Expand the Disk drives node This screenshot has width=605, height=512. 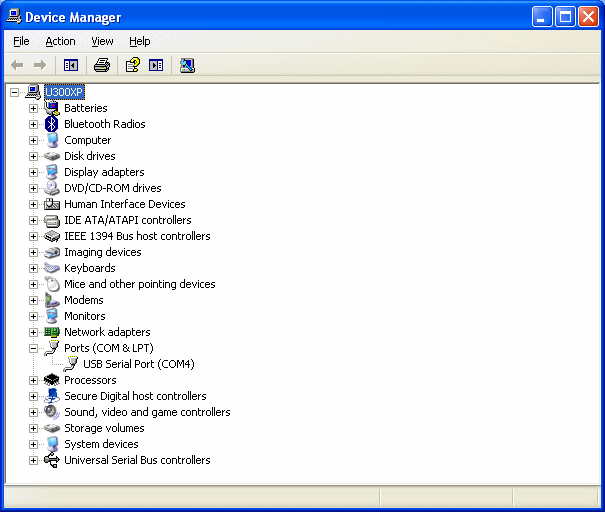click(33, 156)
